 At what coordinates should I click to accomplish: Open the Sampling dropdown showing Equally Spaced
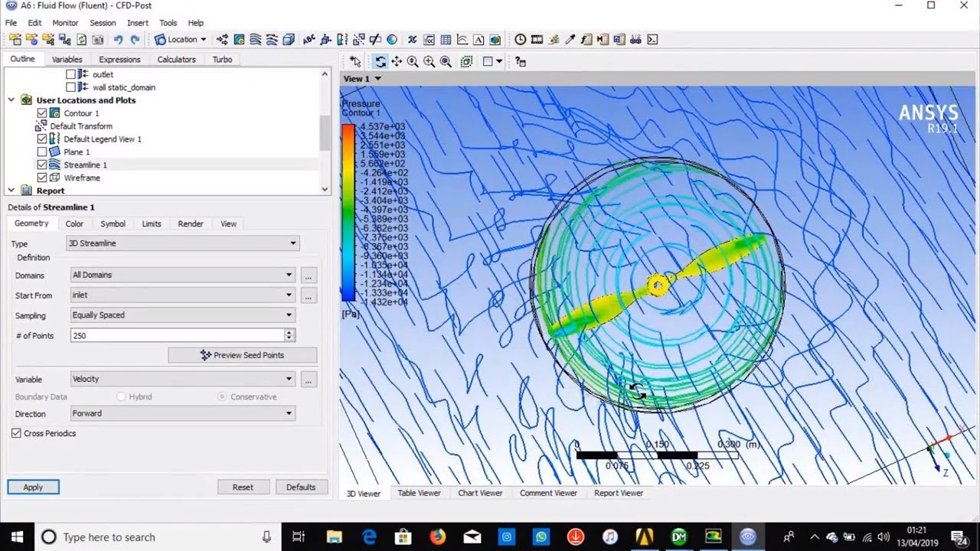182,315
